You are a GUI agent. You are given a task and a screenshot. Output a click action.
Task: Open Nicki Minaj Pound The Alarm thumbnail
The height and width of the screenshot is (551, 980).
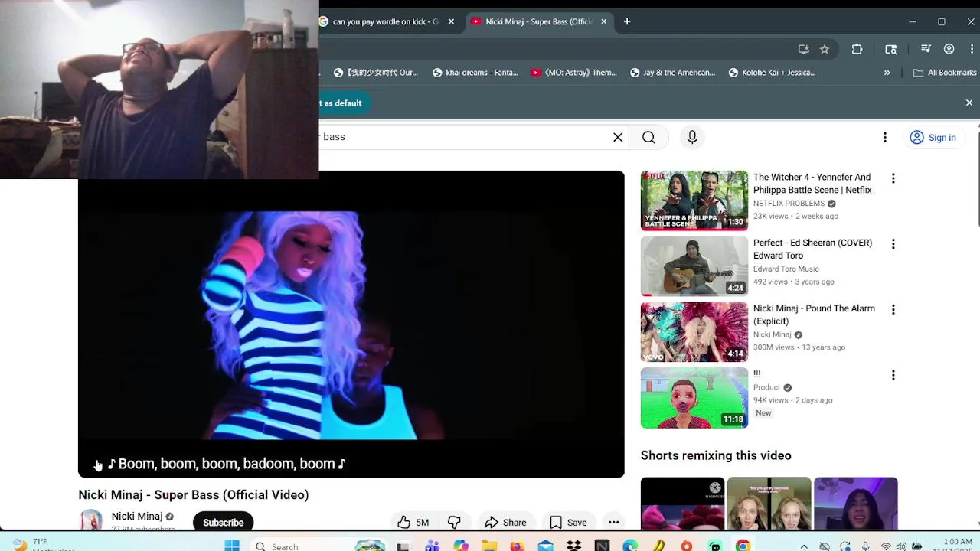694,332
